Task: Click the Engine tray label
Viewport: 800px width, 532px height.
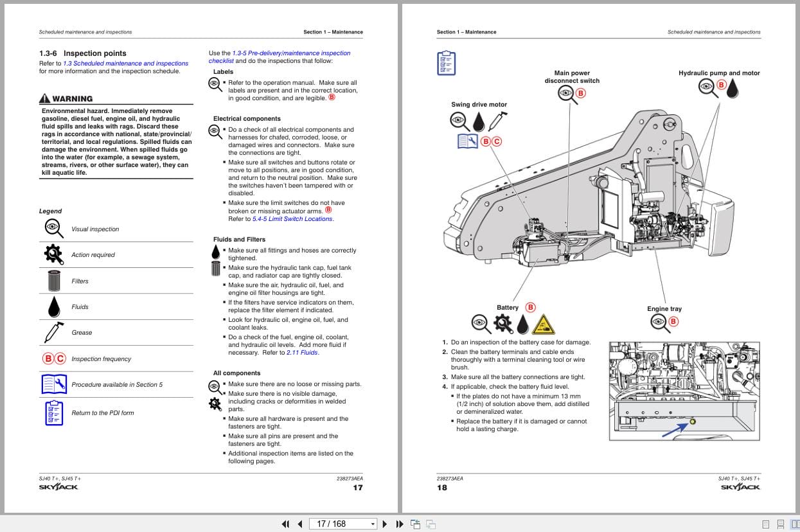Action: point(664,309)
